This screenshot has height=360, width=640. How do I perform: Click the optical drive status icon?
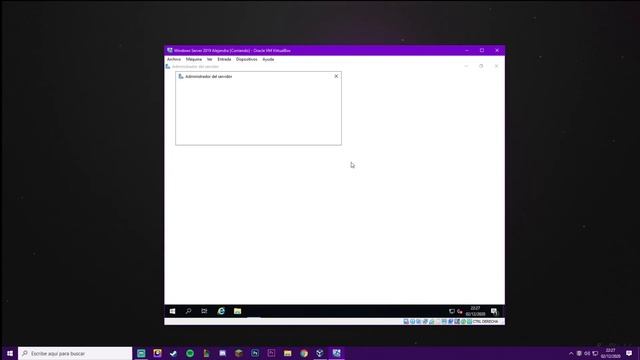pos(412,322)
